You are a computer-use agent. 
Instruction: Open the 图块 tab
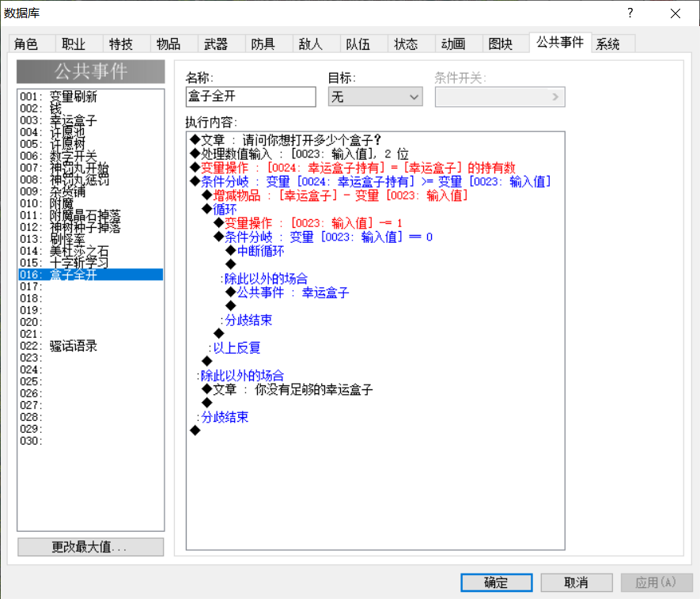pos(505,44)
